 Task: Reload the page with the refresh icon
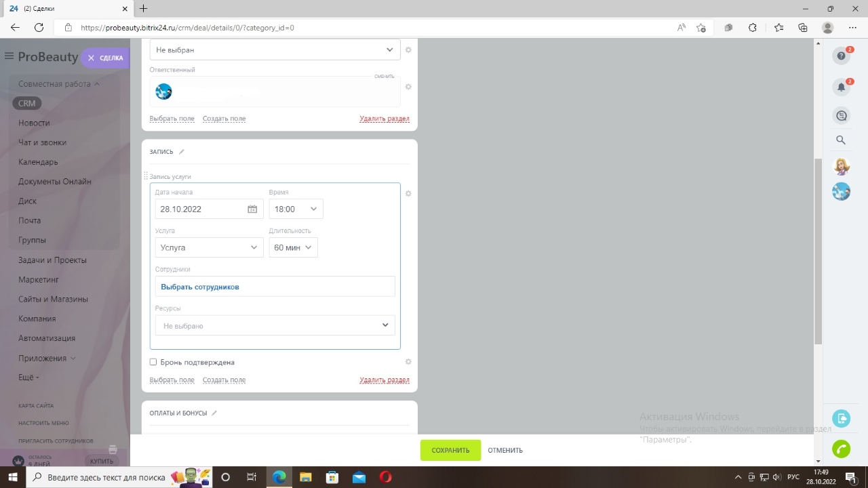coord(39,28)
